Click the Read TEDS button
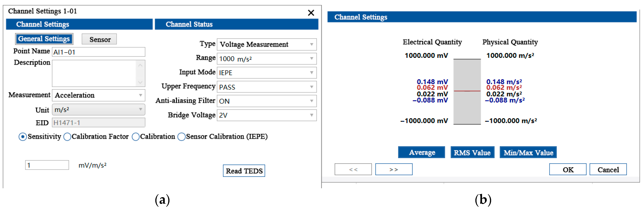The height and width of the screenshot is (211, 644). click(244, 171)
